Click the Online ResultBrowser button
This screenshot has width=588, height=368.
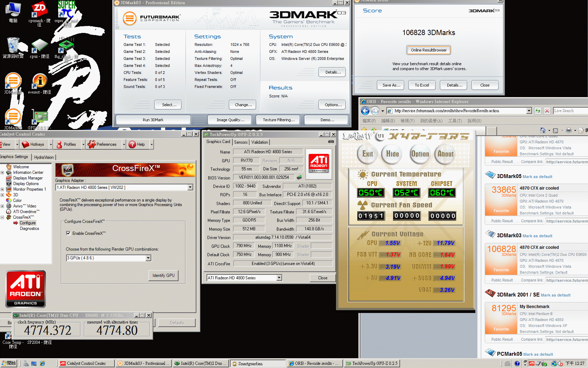[428, 50]
